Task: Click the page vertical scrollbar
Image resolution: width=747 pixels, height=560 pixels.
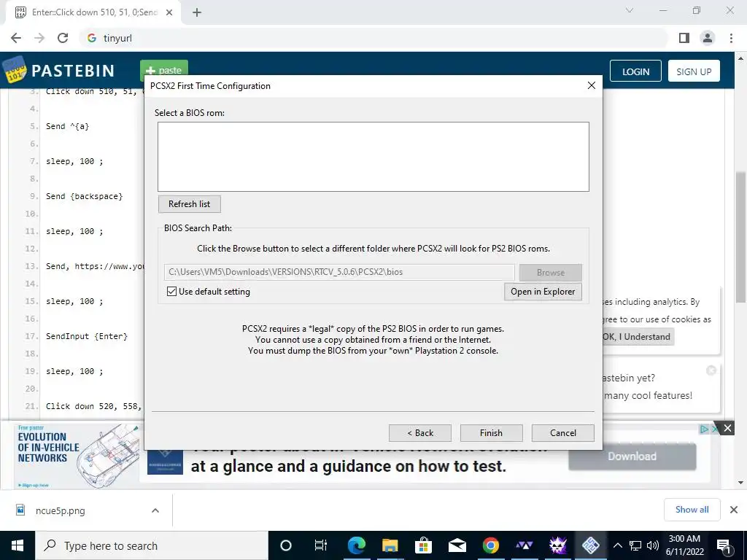Action: (740, 237)
